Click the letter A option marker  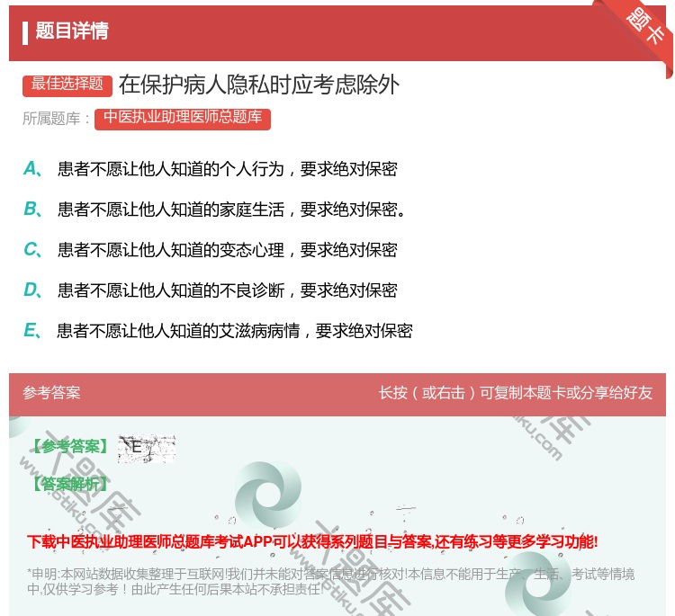tap(32, 169)
